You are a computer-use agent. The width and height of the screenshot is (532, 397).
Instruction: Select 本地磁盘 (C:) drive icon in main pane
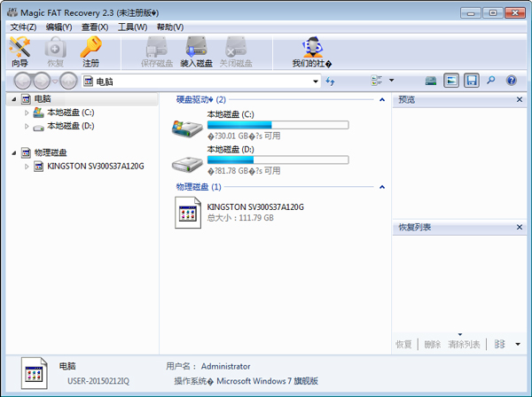pyautogui.click(x=187, y=128)
